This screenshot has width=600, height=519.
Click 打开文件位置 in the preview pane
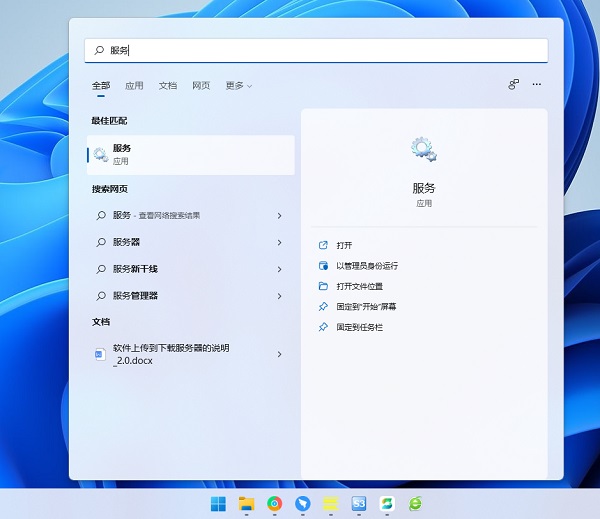(x=359, y=286)
